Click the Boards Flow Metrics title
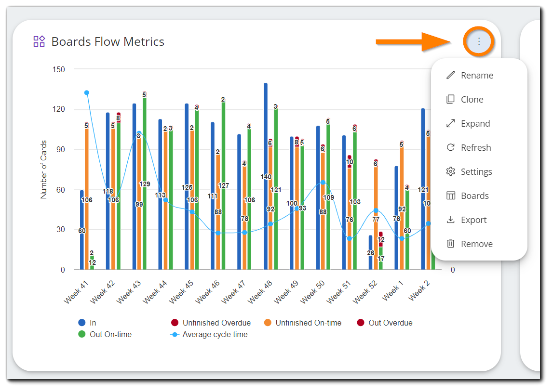Screen dimensions: 553x392 pos(108,41)
